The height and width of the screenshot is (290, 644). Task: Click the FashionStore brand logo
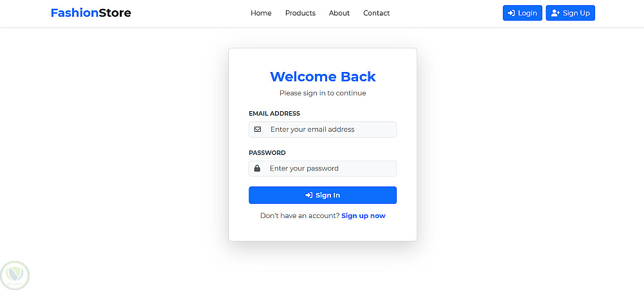91,13
